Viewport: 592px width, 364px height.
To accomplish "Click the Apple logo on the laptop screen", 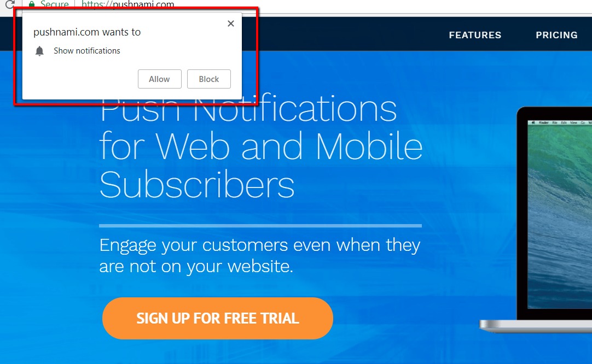I will [533, 122].
